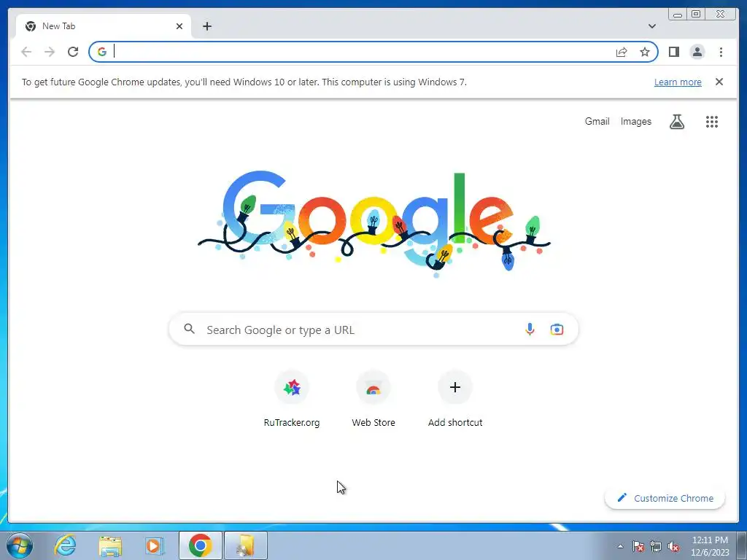Start voice search with the microphone
The width and height of the screenshot is (747, 560).
pyautogui.click(x=530, y=329)
